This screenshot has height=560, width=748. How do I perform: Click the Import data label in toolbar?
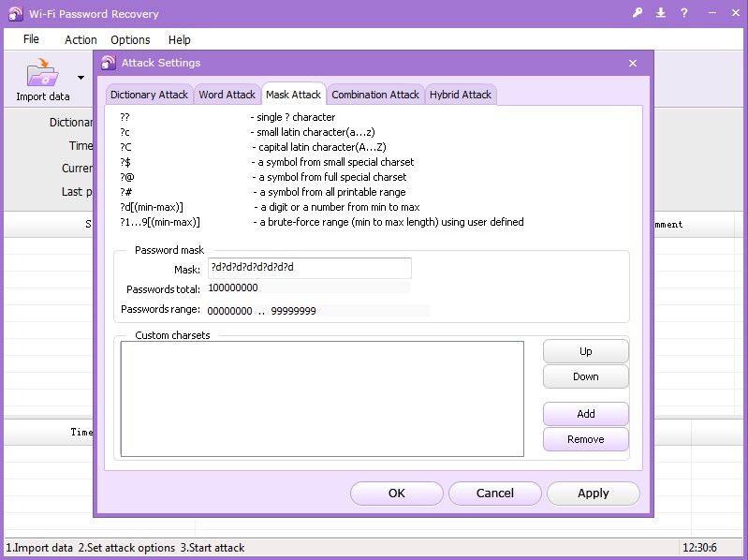tap(43, 96)
